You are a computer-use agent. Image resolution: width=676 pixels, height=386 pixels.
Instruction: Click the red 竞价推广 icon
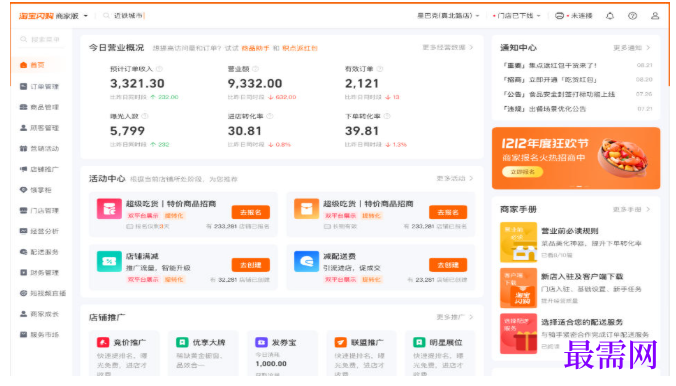103,342
